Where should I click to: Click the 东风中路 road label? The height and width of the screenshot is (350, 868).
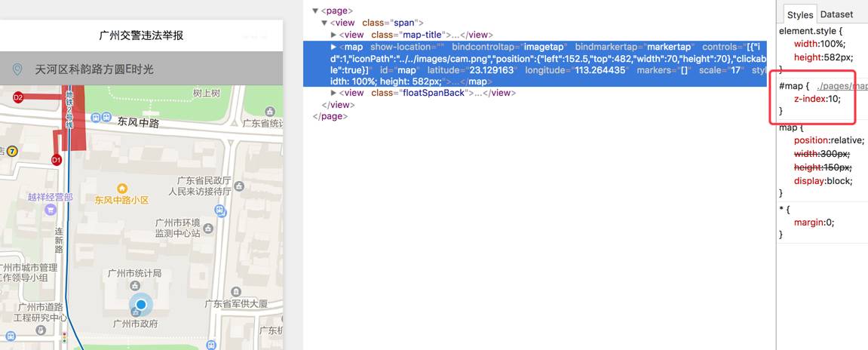pyautogui.click(x=139, y=121)
